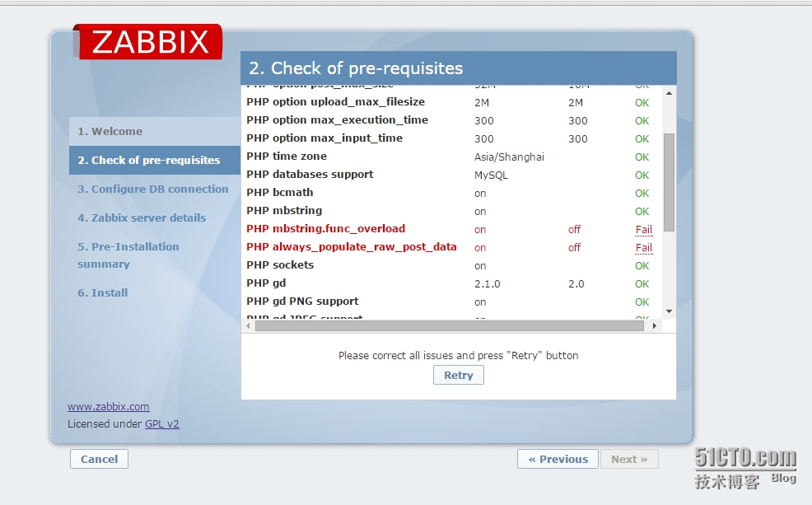Click the PHP option max_execution_time label
The height and width of the screenshot is (505, 812).
(x=337, y=120)
